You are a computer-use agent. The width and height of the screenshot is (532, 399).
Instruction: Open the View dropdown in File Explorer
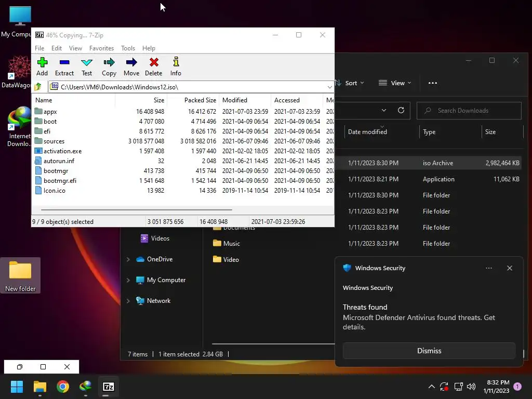click(x=395, y=83)
